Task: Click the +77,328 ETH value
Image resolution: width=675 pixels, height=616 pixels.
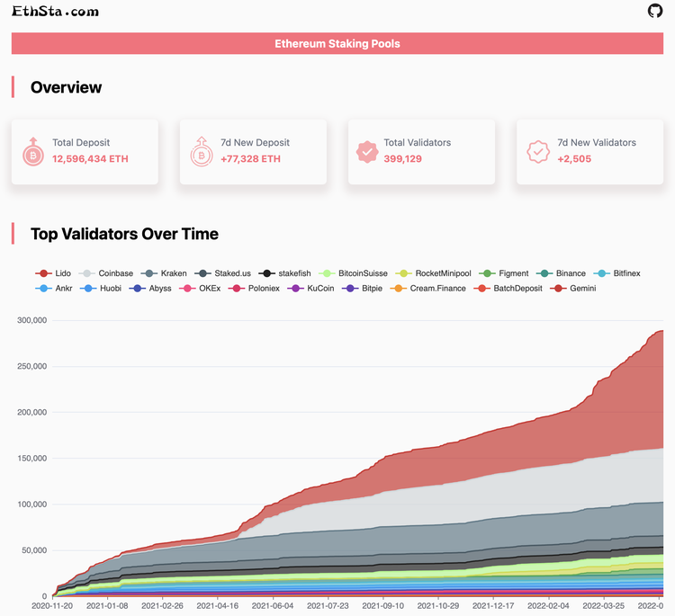Action: click(250, 159)
